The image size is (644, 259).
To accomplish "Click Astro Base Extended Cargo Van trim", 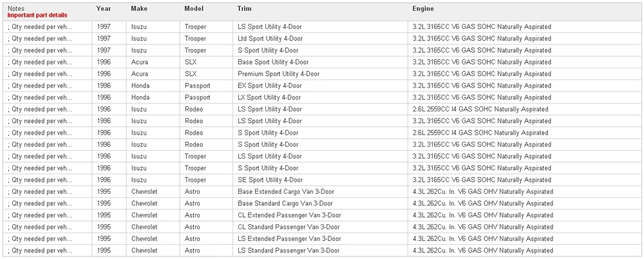I will tap(286, 191).
